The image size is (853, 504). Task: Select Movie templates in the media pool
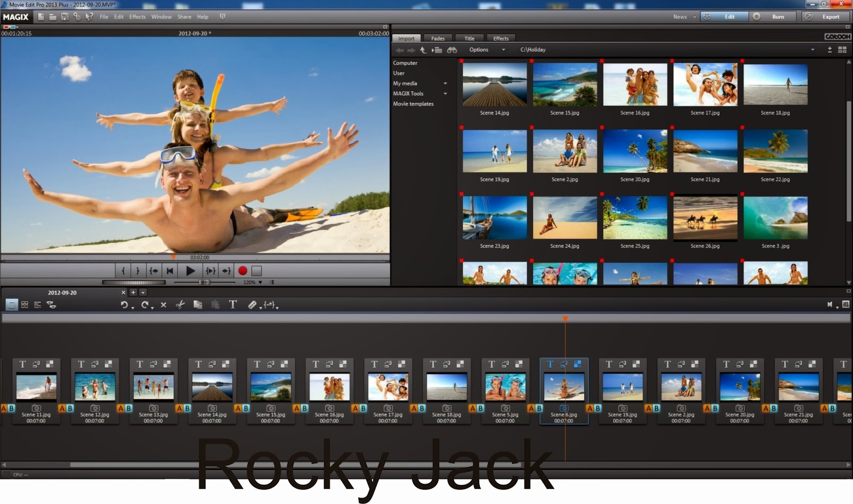tap(413, 104)
